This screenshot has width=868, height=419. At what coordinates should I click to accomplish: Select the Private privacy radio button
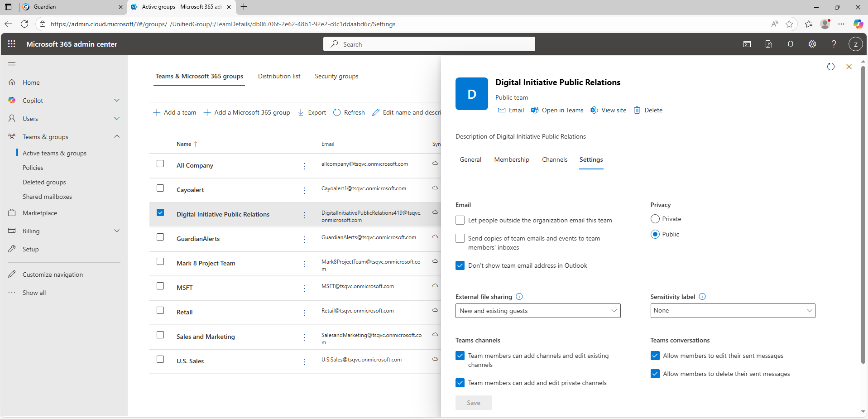(x=655, y=219)
